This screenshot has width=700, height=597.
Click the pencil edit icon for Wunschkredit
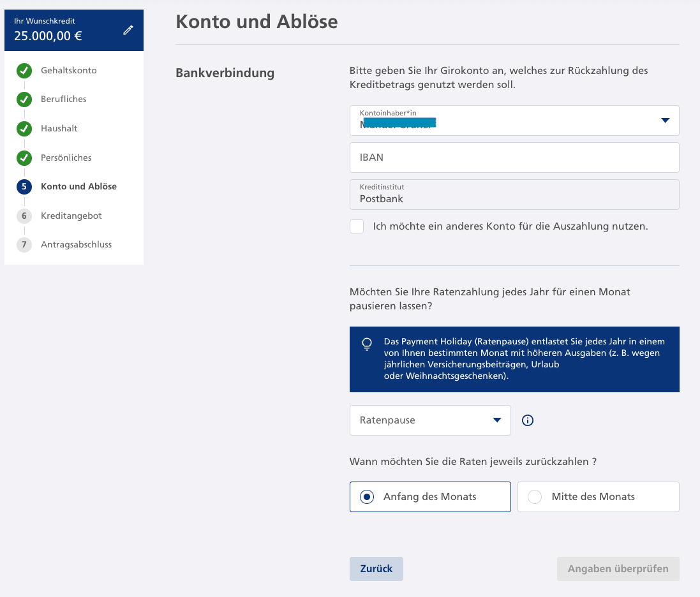click(x=128, y=30)
